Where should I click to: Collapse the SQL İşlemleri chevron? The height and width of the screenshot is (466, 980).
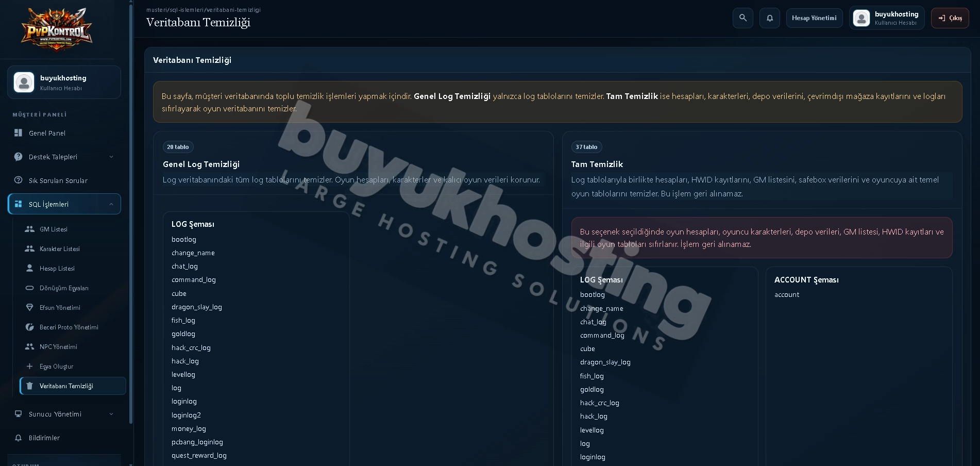(x=111, y=204)
